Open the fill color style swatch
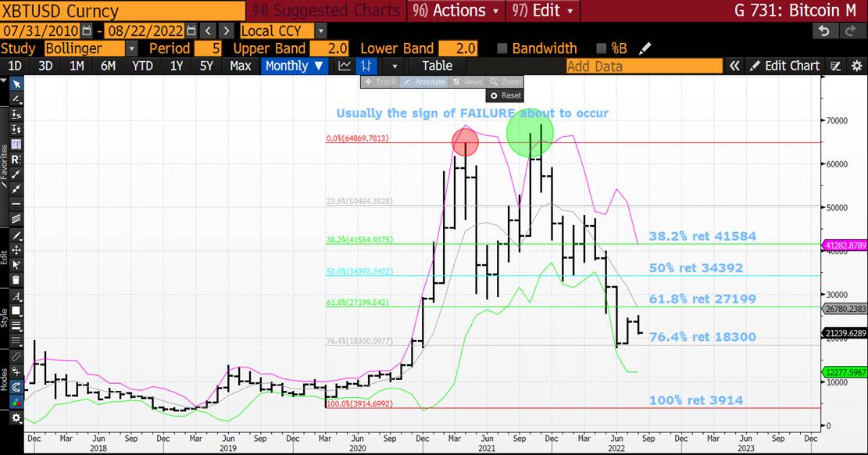This screenshot has width=868, height=455. click(x=16, y=311)
